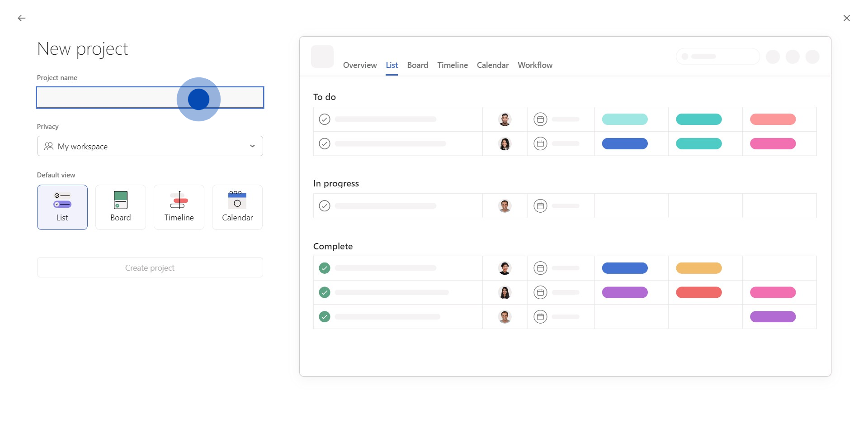Click the orange tag in first Complete row

tap(698, 268)
